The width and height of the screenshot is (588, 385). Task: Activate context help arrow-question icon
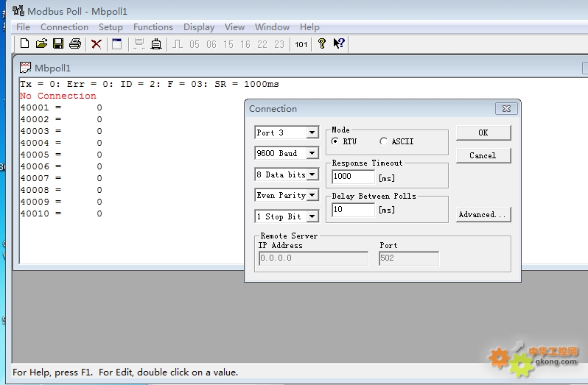pyautogui.click(x=339, y=44)
